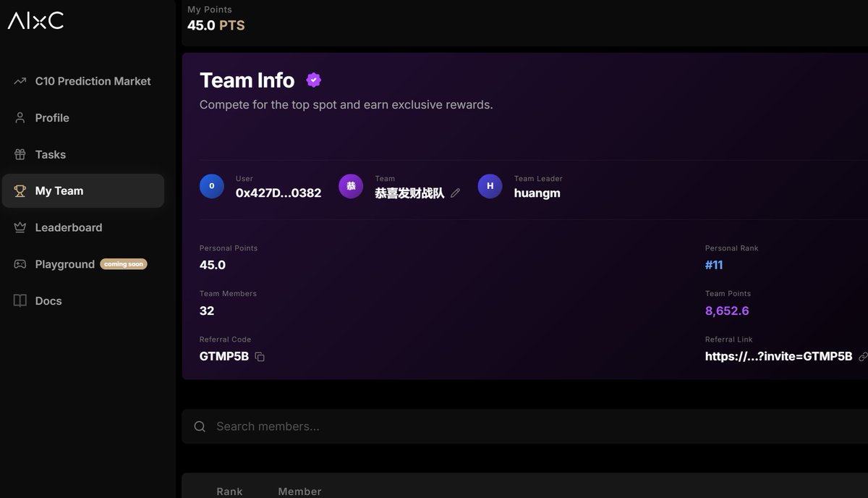Go to the Profile page
868x498 pixels.
pyautogui.click(x=52, y=118)
